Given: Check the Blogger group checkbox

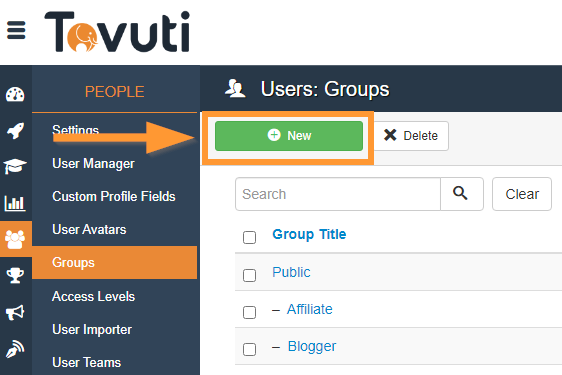Looking at the screenshot, I should pos(249,349).
